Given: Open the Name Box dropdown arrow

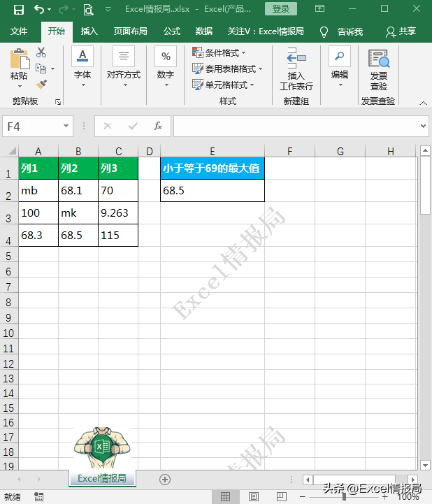Looking at the screenshot, I should 66,126.
